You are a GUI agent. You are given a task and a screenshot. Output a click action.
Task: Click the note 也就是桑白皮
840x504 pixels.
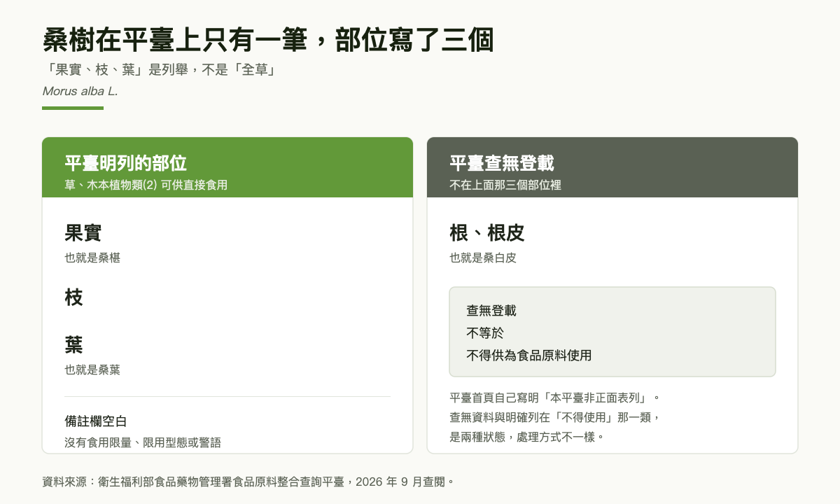483,258
